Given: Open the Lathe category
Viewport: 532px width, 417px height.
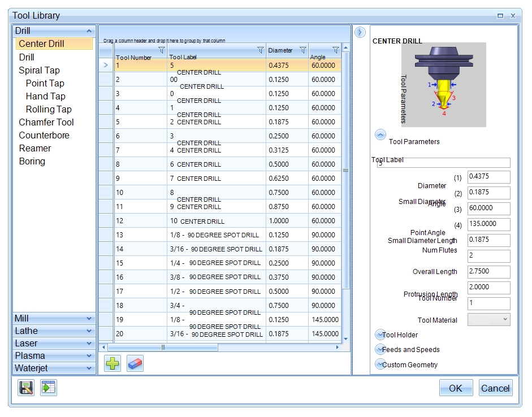Looking at the screenshot, I should click(x=54, y=331).
